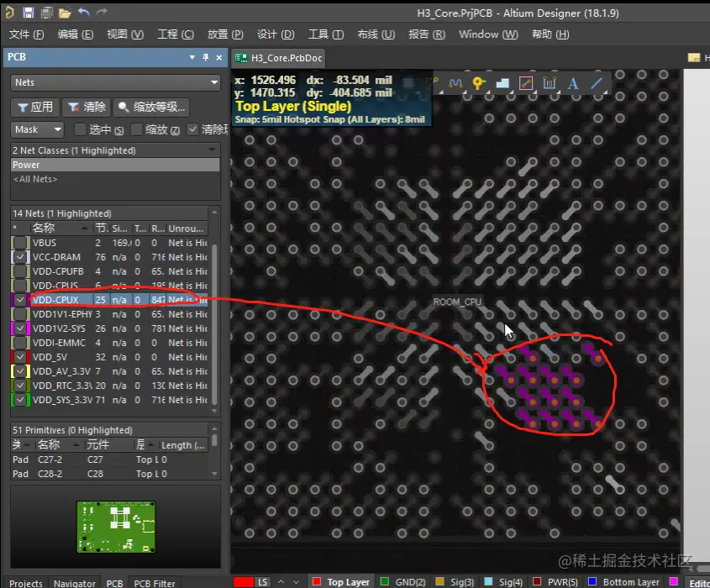The image size is (710, 588).
Task: Click the 清除 clear filter button
Action: coord(86,107)
